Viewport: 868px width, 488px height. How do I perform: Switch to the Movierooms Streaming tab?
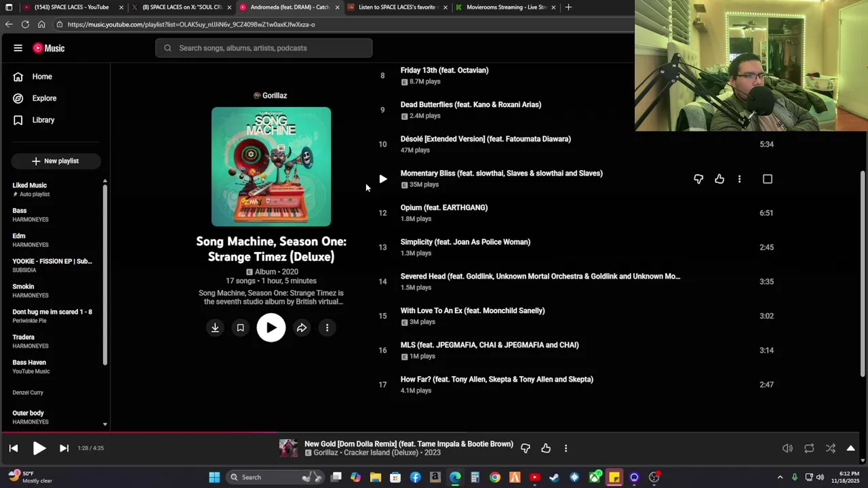[x=505, y=7]
